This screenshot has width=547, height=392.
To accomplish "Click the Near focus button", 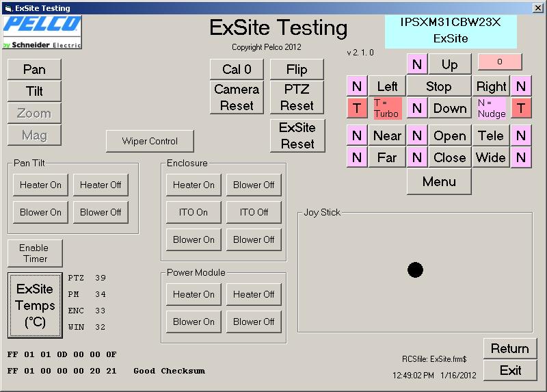I will 387,135.
